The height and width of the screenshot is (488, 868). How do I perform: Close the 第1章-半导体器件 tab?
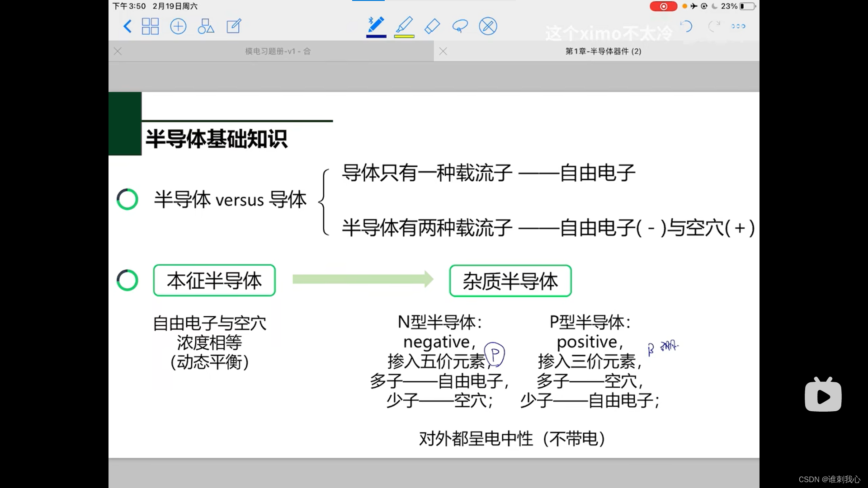click(443, 52)
